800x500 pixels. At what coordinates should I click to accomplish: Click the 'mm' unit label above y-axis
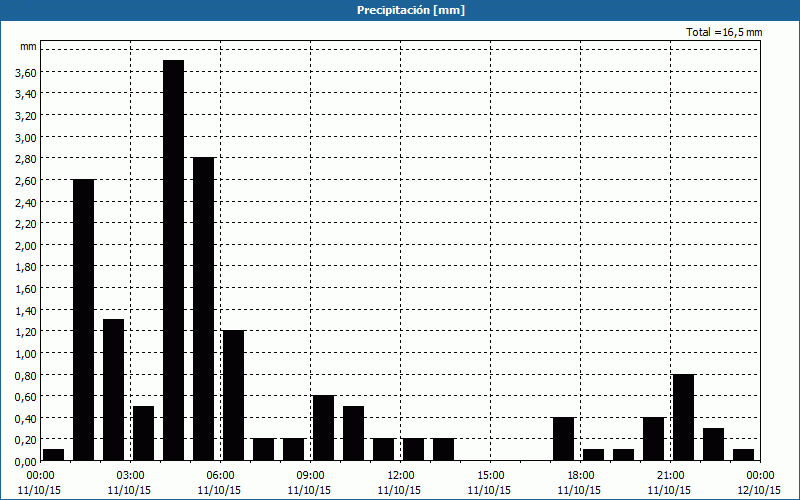[x=28, y=46]
